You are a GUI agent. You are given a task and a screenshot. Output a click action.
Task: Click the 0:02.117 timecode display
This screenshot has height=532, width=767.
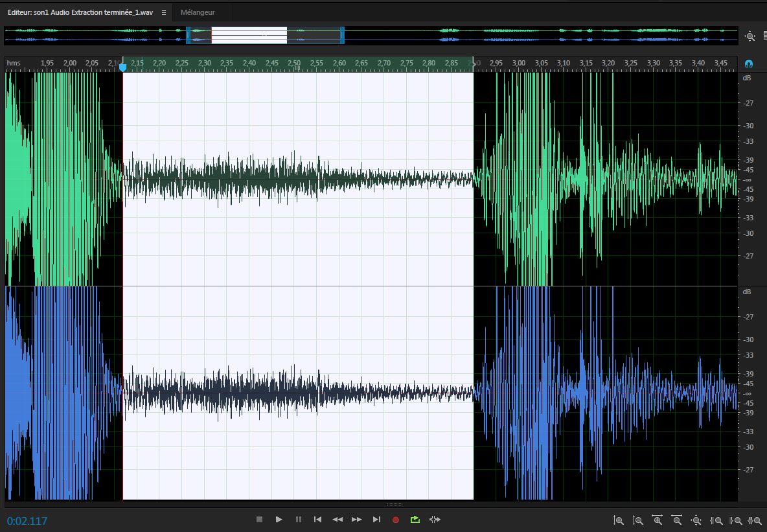(27, 521)
